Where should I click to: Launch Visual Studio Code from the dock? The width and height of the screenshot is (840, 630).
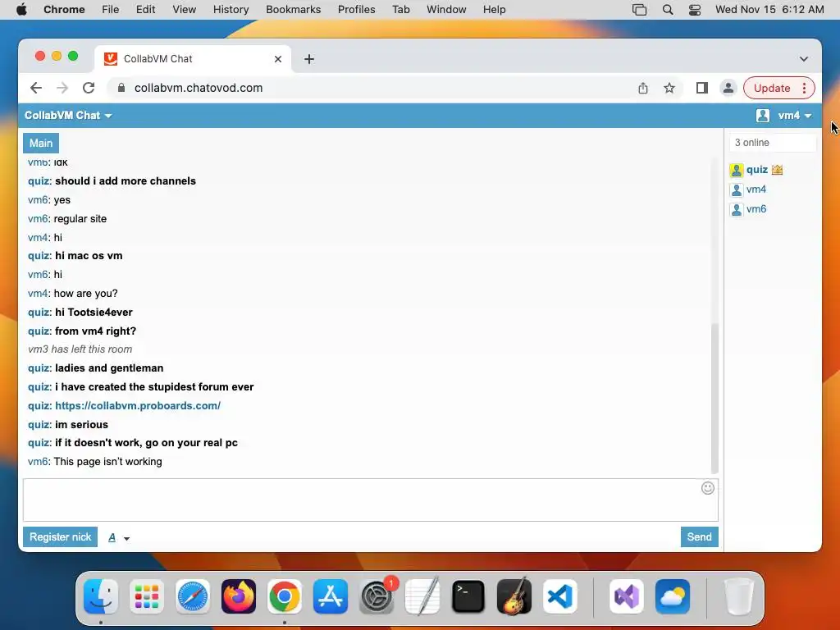(559, 596)
